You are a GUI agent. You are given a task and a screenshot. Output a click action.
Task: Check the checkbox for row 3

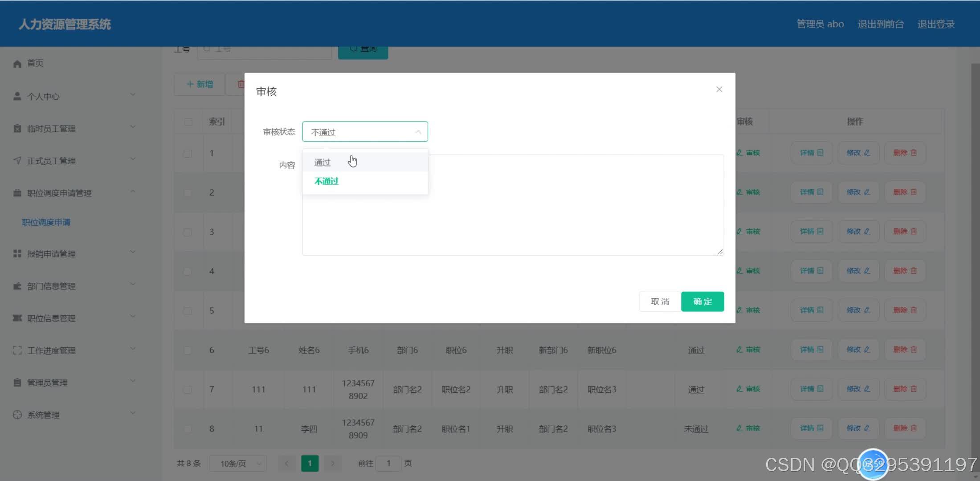click(x=188, y=232)
